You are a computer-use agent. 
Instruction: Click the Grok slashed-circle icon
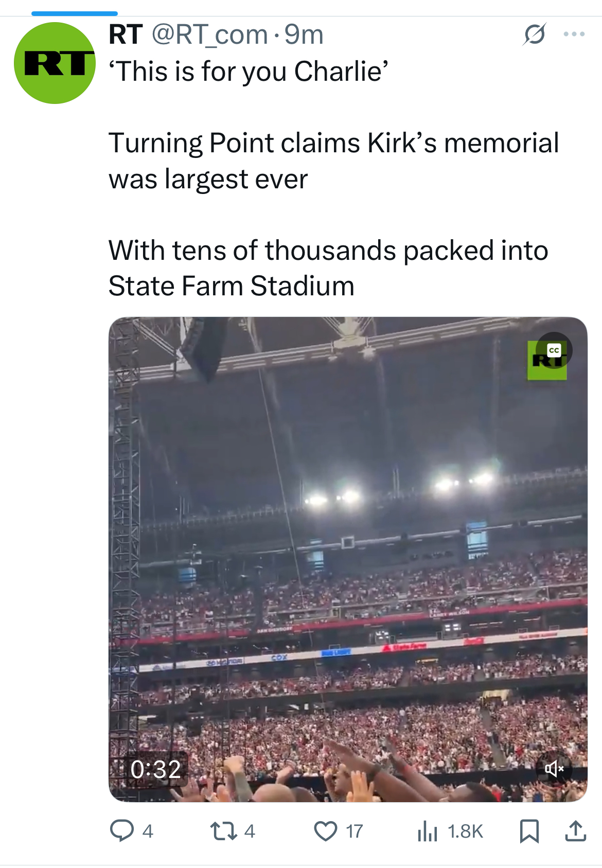point(534,35)
